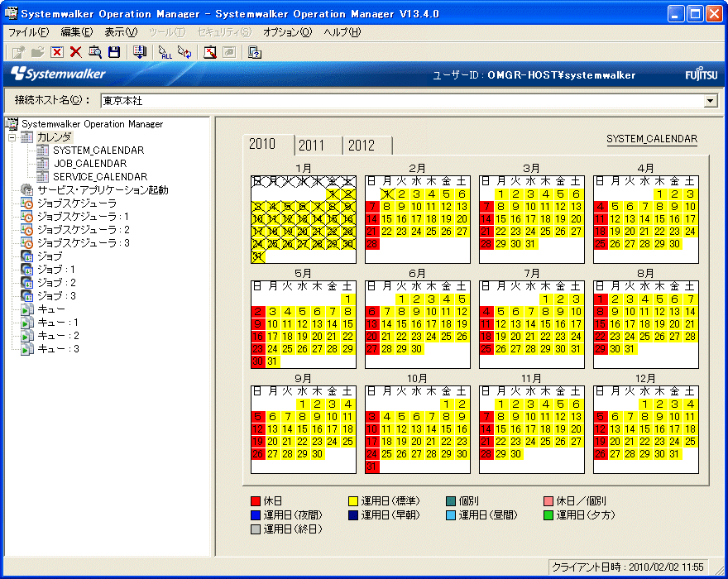The height and width of the screenshot is (579, 728).
Task: Switch to the 2011 year tab
Action: tap(318, 146)
